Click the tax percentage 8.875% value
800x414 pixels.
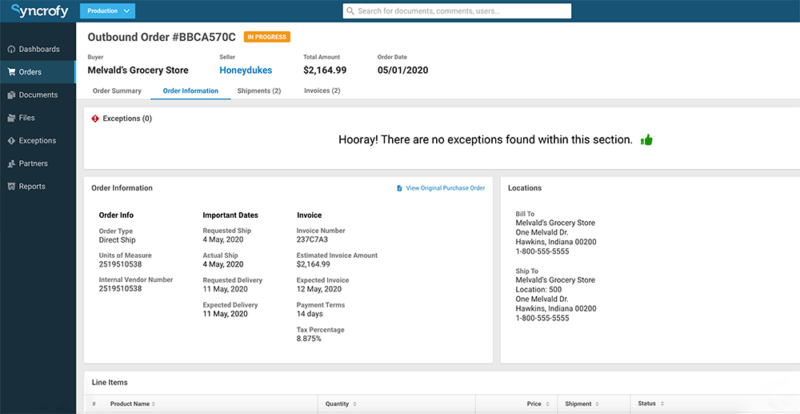coord(309,338)
